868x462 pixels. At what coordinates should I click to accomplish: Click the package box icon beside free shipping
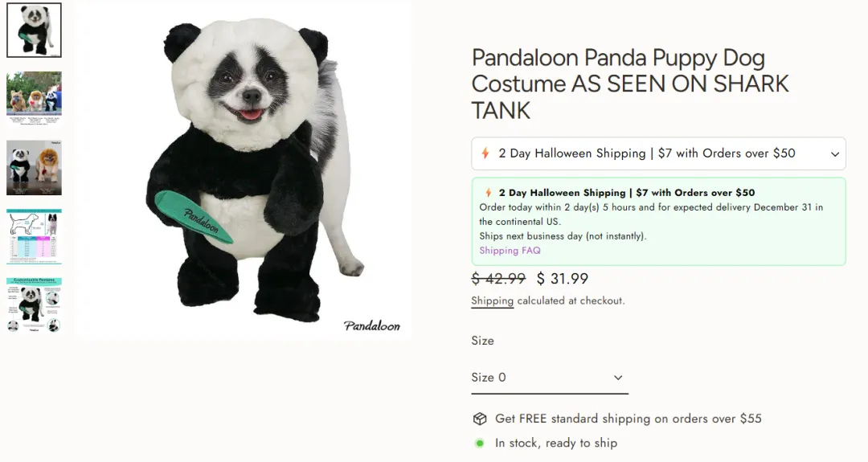(x=480, y=419)
